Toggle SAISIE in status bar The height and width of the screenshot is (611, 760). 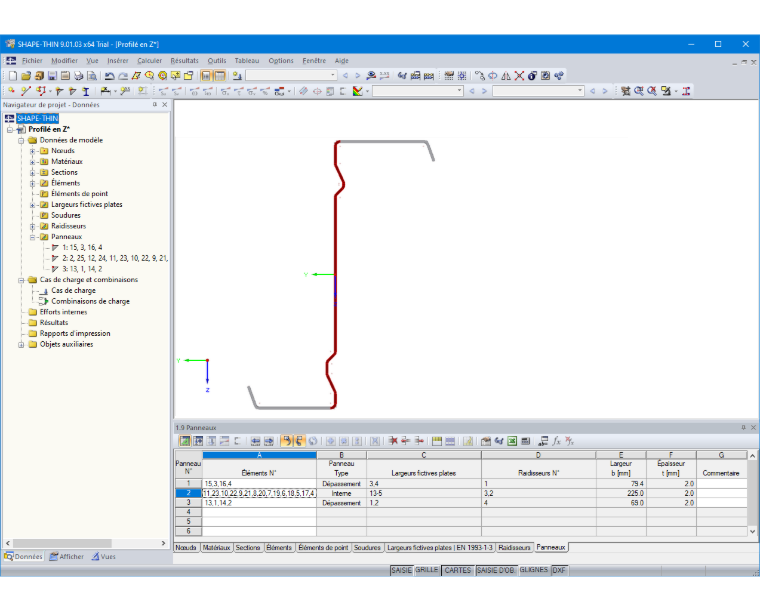(x=401, y=570)
